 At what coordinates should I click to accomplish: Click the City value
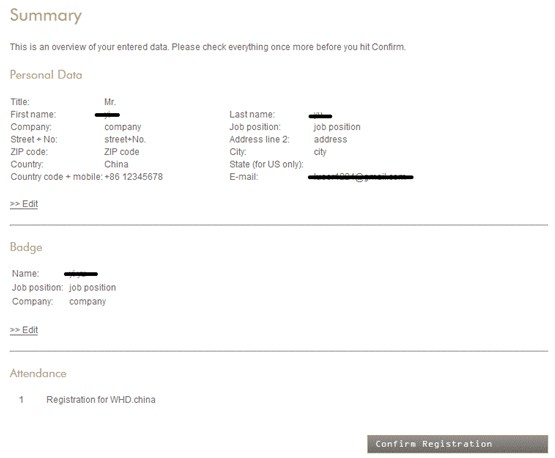coord(320,152)
